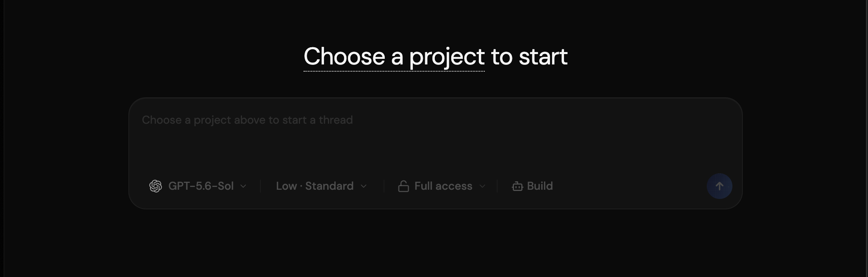Click the underlined word "project" in the heading

coord(447,57)
